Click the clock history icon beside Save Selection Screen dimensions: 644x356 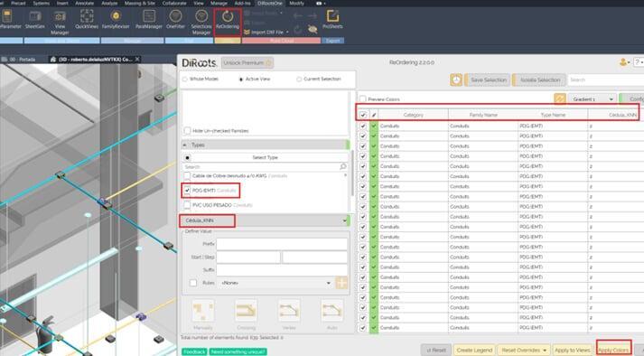pyautogui.click(x=456, y=80)
